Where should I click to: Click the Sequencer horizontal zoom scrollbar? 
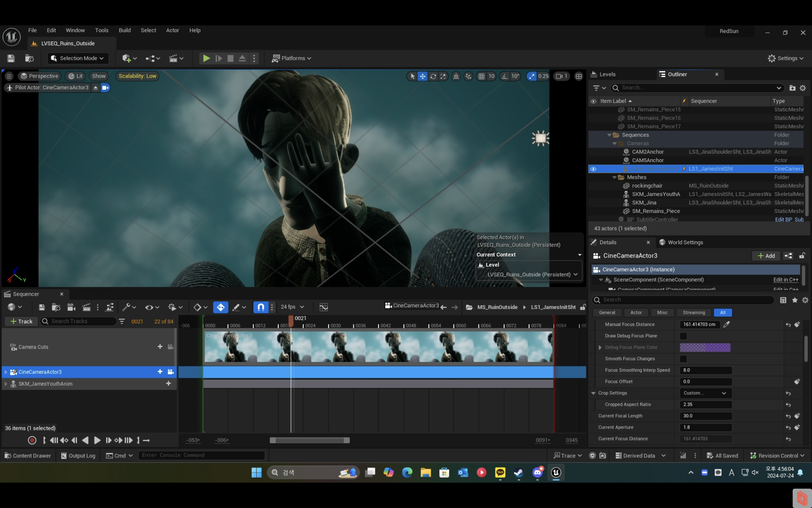pos(309,441)
